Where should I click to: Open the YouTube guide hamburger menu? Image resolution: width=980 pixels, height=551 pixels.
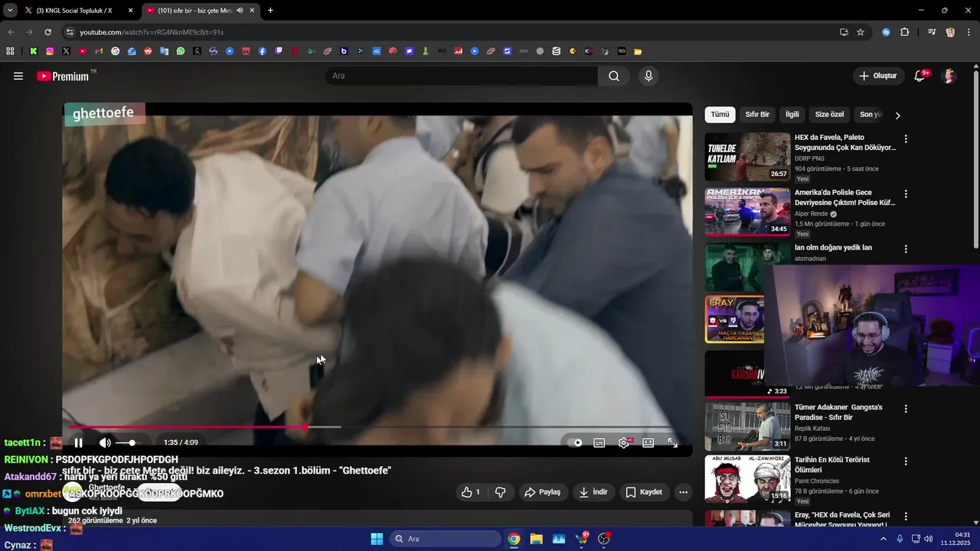(x=18, y=76)
